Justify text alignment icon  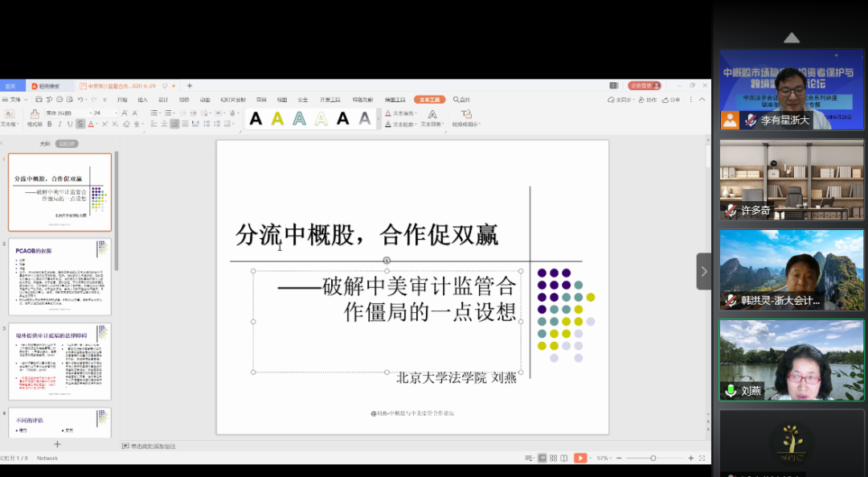[185, 124]
